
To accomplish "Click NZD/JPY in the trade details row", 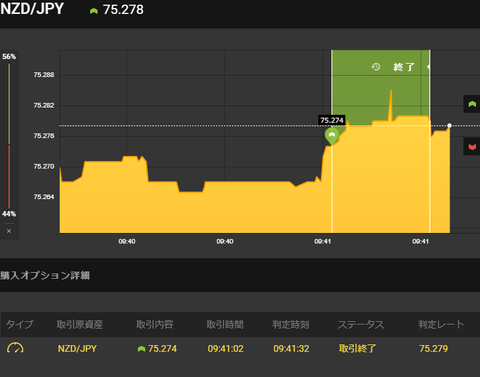I will (77, 349).
